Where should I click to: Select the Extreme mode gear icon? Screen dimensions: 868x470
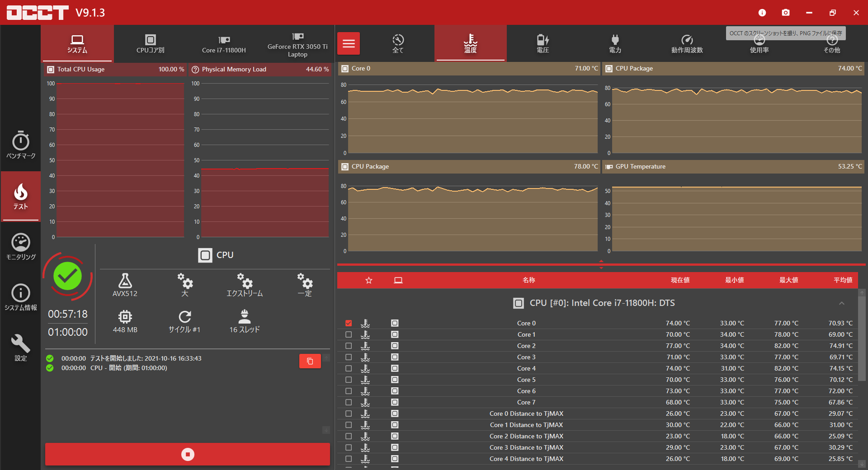(x=245, y=285)
